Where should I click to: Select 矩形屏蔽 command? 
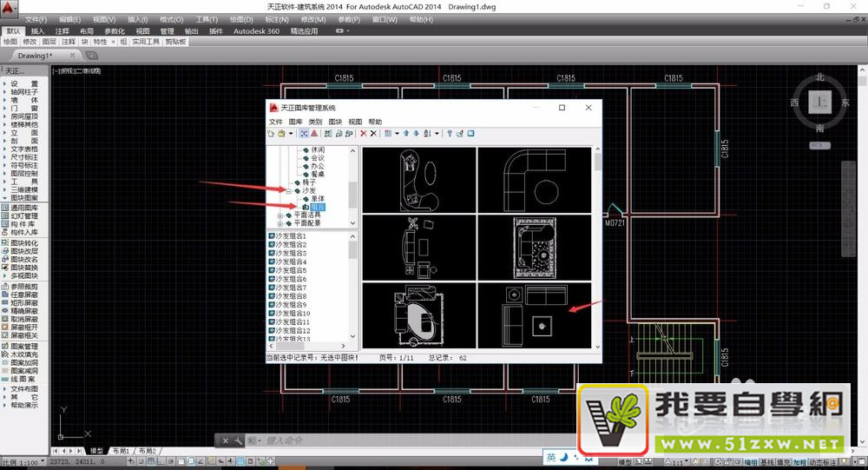[x=20, y=303]
